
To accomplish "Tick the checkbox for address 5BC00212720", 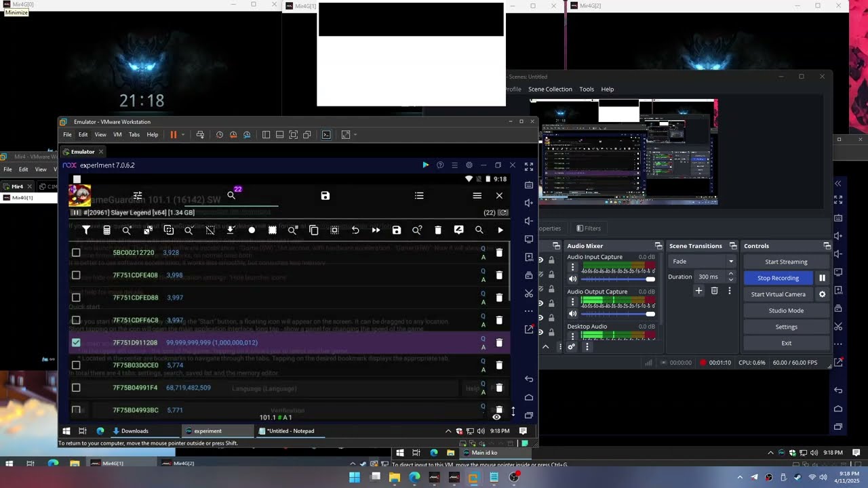I will tap(76, 253).
